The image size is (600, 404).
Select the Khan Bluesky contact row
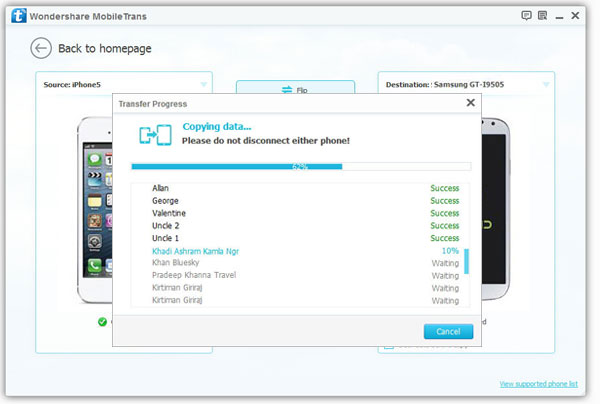click(x=300, y=263)
